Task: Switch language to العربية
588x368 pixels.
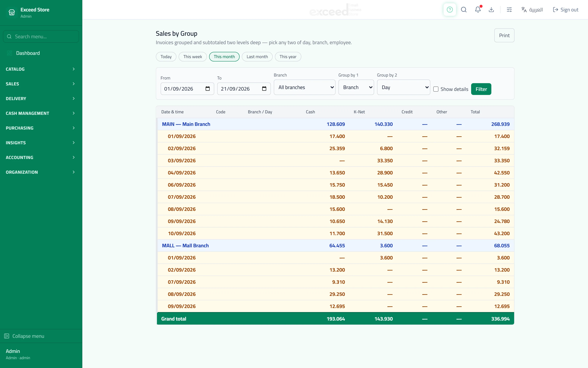Action: point(532,10)
